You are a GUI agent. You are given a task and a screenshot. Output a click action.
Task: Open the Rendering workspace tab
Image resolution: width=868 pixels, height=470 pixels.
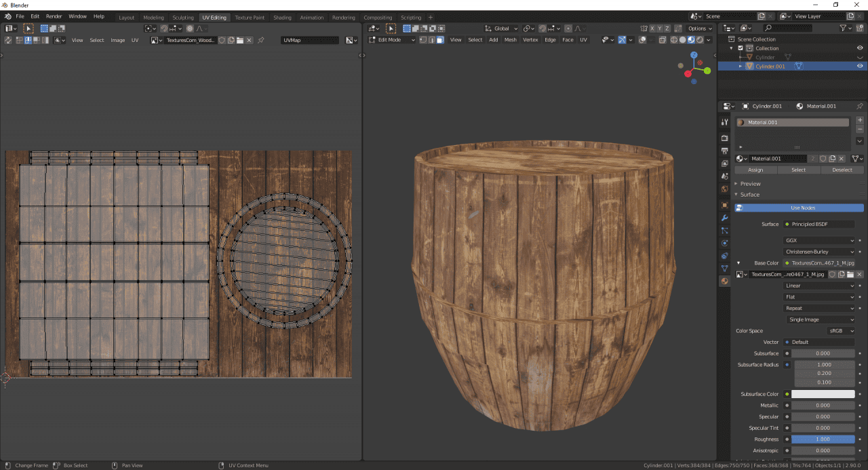point(343,17)
